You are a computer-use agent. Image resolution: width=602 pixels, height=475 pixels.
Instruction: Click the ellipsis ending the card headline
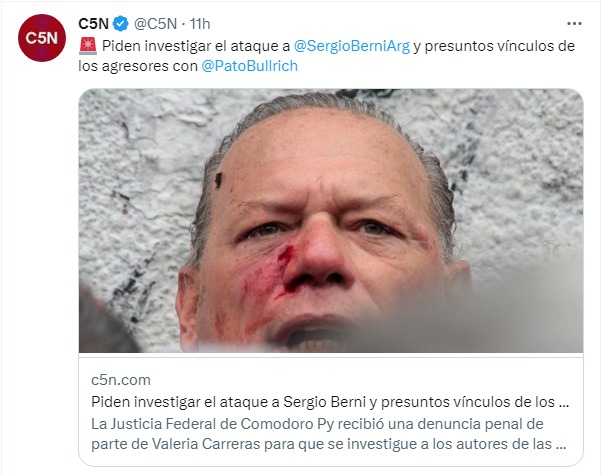click(x=563, y=403)
